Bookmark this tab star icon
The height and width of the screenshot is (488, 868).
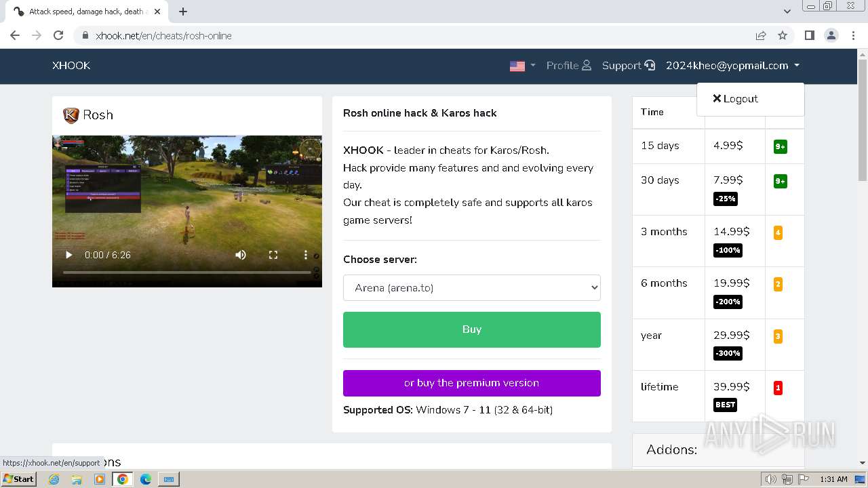[783, 35]
